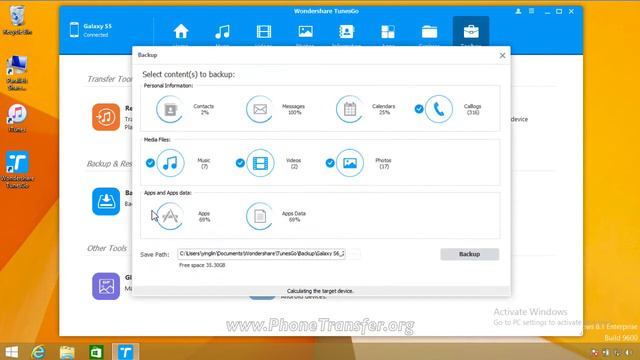
Task: Open File Explorer from taskbar
Action: click(x=67, y=352)
